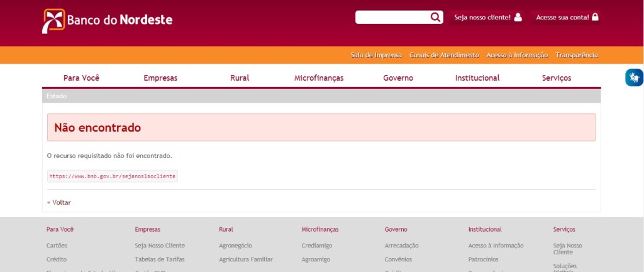Image resolution: width=644 pixels, height=272 pixels.
Task: Click inside the top search field
Action: [392, 17]
